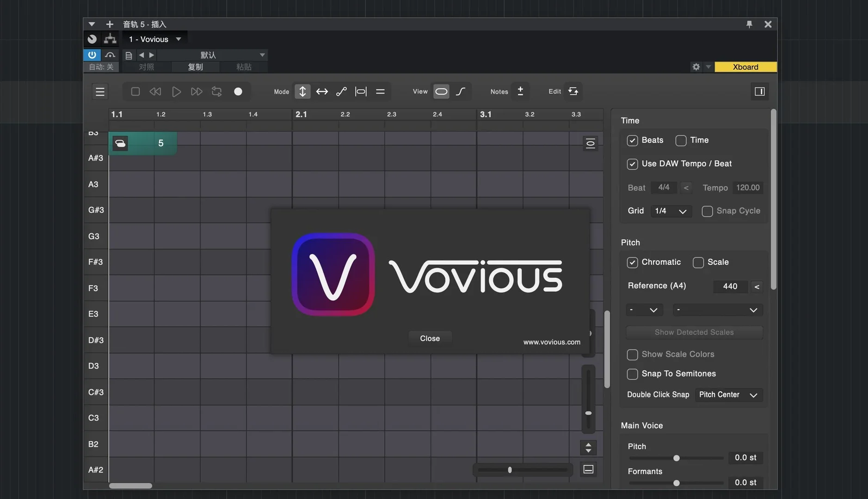Click the Main Voice Pitch slider handle

(676, 458)
